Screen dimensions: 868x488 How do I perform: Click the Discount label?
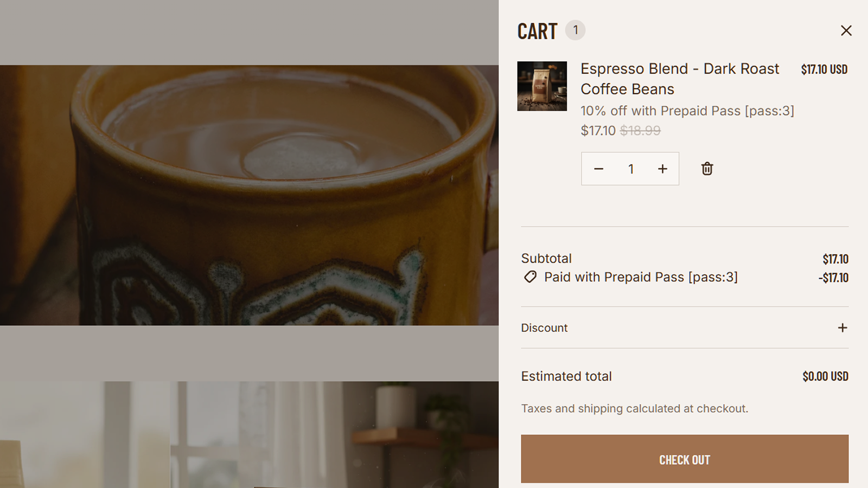point(544,328)
